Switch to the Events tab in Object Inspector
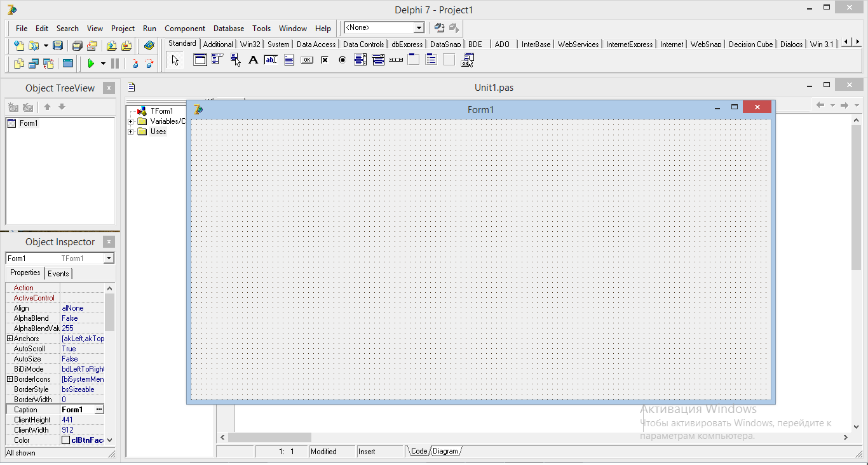 58,274
